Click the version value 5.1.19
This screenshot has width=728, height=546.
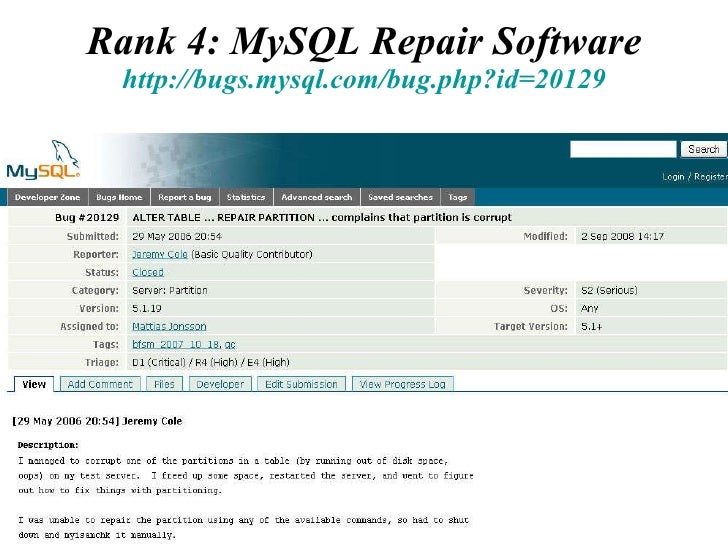[147, 308]
